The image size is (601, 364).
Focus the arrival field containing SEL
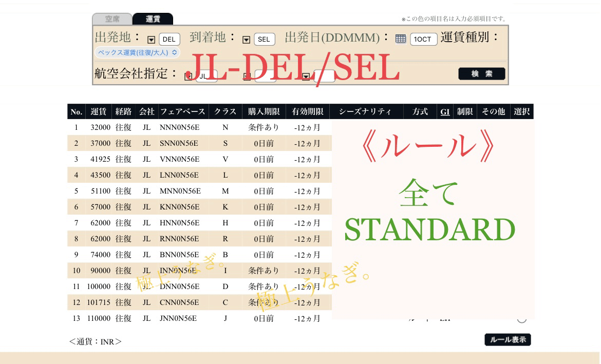265,40
